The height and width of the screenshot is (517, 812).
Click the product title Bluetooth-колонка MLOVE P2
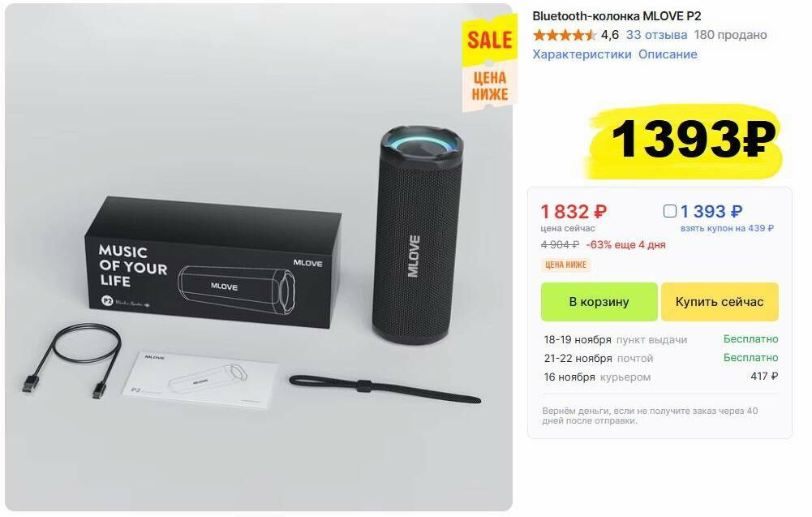tap(617, 16)
